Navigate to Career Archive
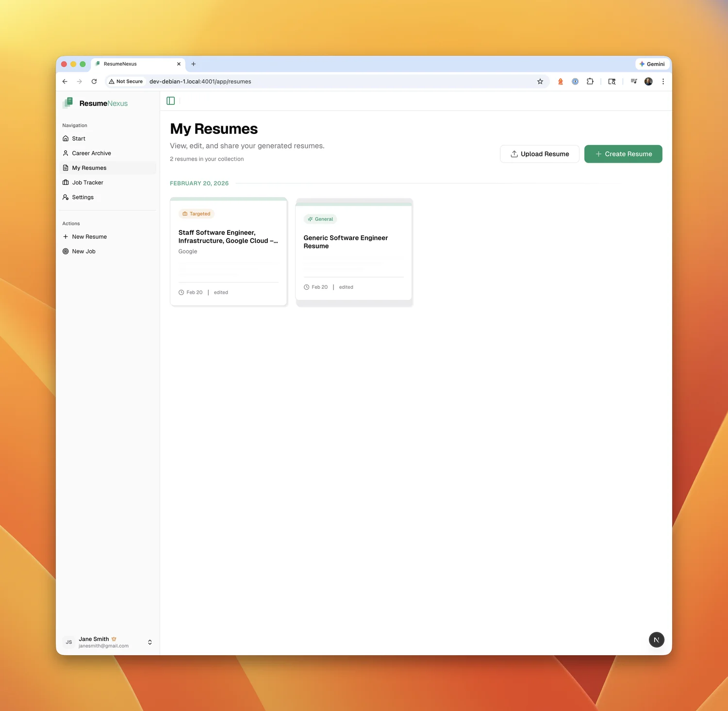Image resolution: width=728 pixels, height=711 pixels. [x=91, y=153]
